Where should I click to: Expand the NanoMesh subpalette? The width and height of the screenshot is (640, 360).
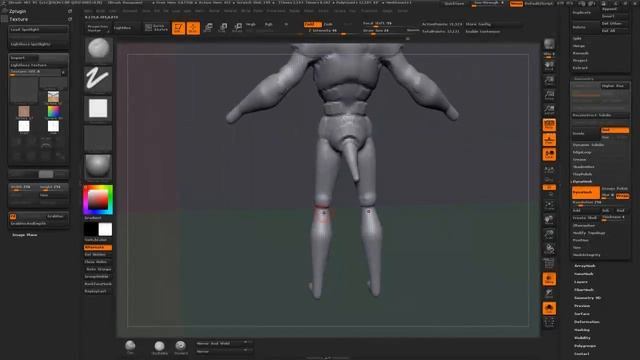[x=584, y=274]
